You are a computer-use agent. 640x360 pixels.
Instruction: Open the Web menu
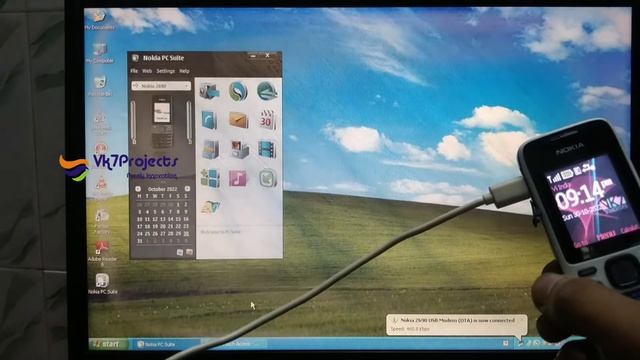147,71
